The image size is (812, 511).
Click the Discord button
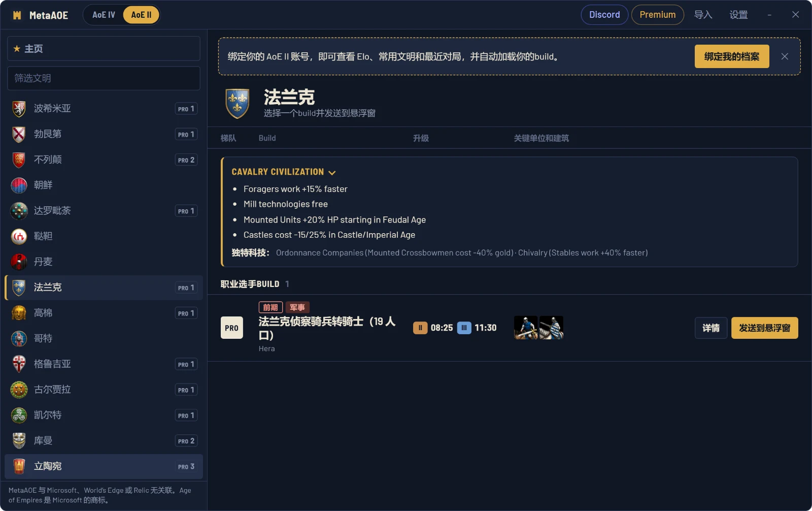pos(604,15)
